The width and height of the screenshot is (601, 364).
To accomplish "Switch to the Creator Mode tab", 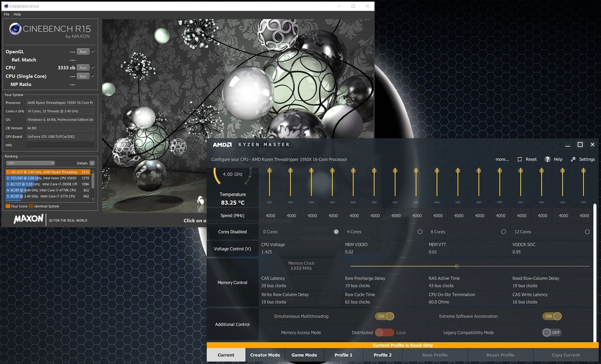I will 265,355.
